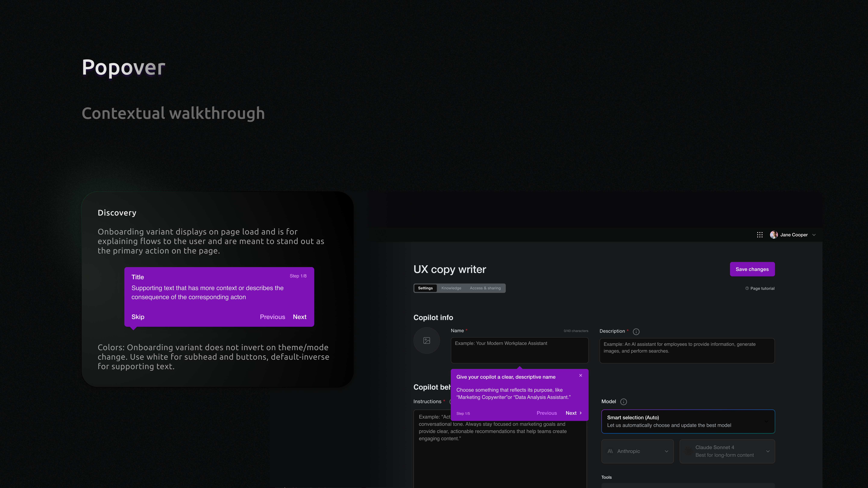Click the copilot image upload placeholder
Screen dimensions: 868x488
pyautogui.click(x=427, y=341)
